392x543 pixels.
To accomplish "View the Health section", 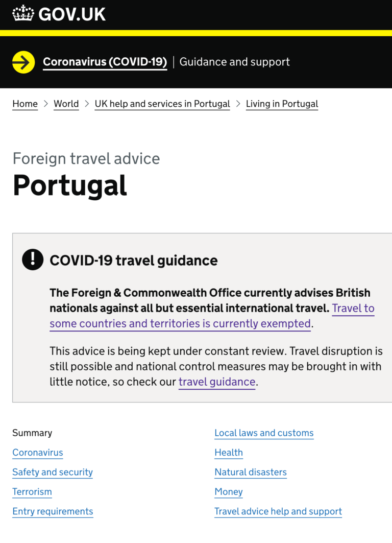I will click(x=228, y=453).
